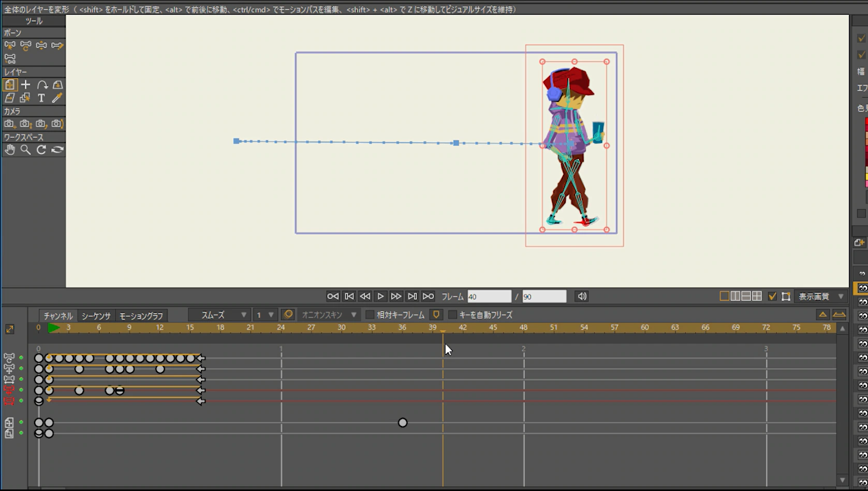This screenshot has height=491, width=868.
Task: Open the 表示画質 display quality dropdown
Action: (x=820, y=296)
